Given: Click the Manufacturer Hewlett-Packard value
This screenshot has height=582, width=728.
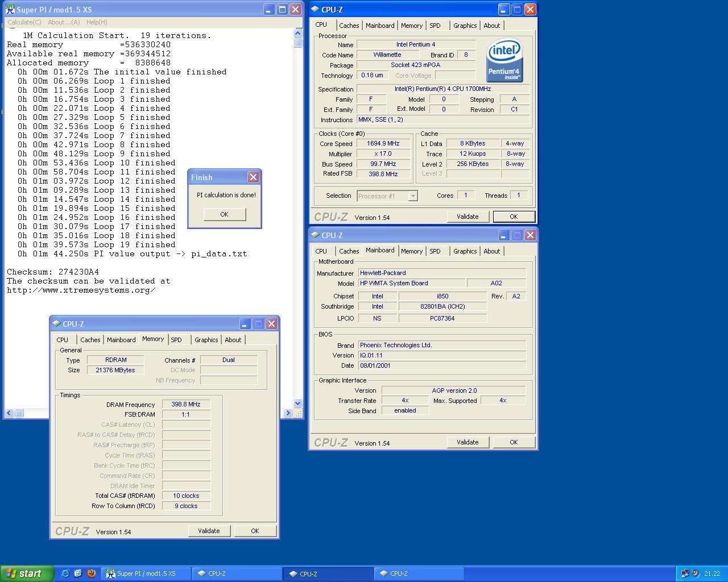Looking at the screenshot, I should point(442,273).
